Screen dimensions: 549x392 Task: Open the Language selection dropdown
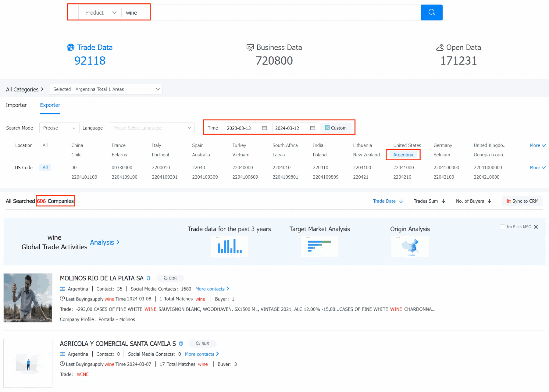[x=152, y=128]
